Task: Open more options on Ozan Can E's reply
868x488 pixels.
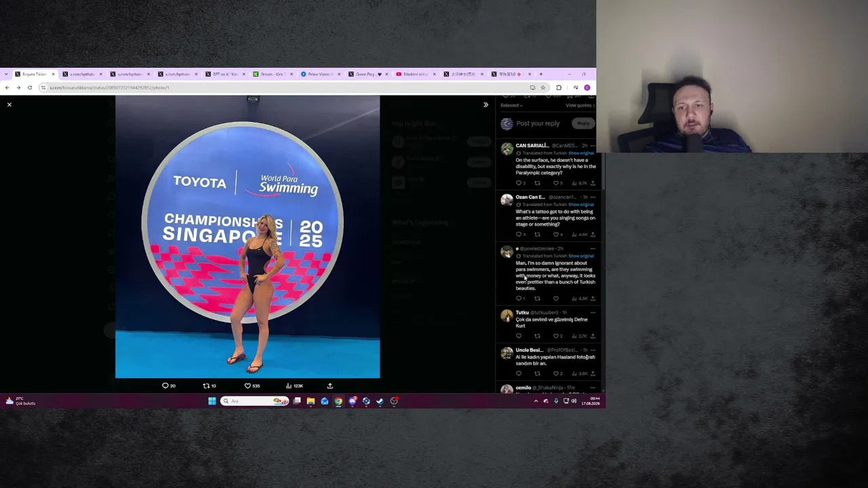Action: [593, 197]
